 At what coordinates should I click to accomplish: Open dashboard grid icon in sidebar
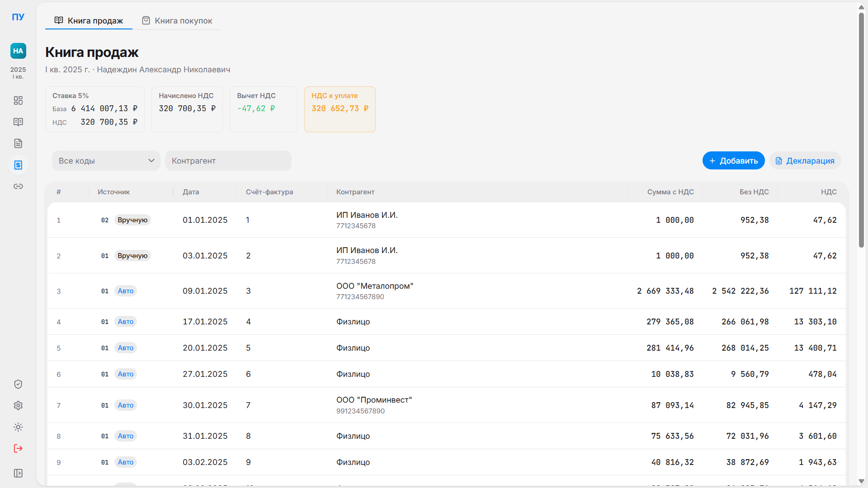[18, 100]
